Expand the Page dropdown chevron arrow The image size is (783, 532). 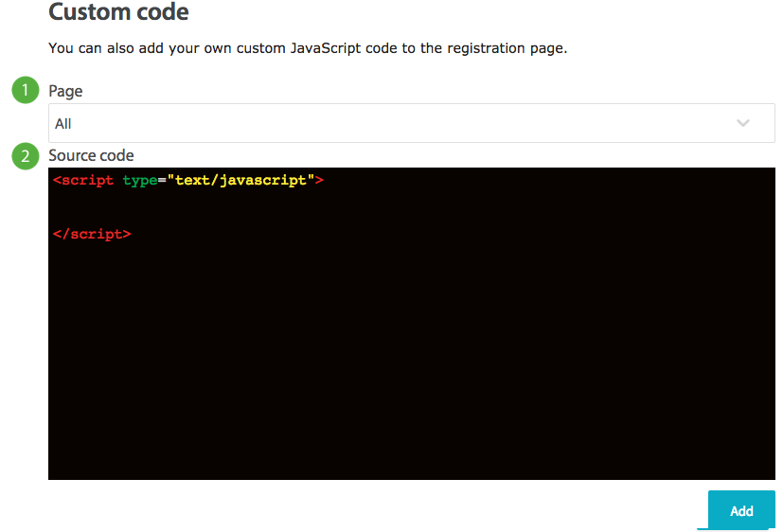point(743,123)
